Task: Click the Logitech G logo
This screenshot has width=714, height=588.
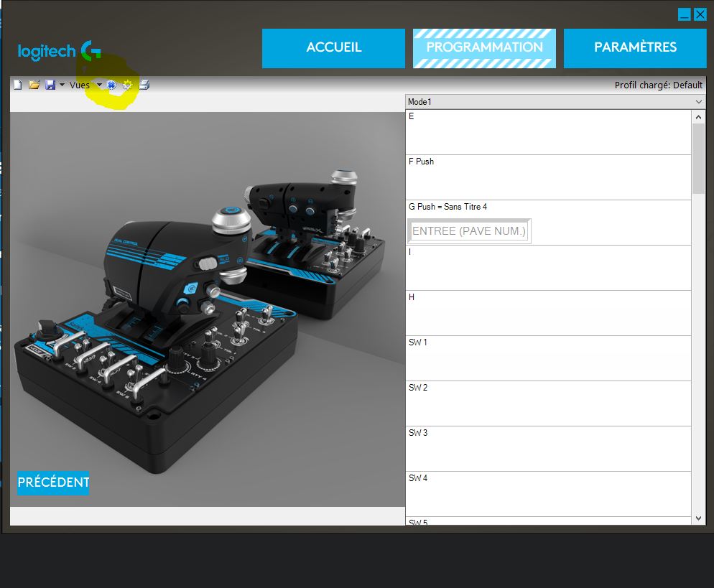Action: pyautogui.click(x=59, y=51)
